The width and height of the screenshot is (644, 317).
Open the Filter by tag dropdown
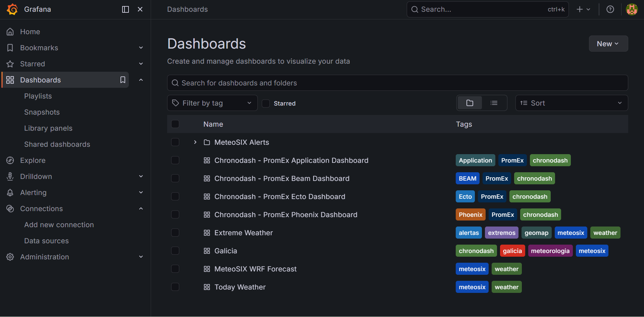[x=212, y=103]
